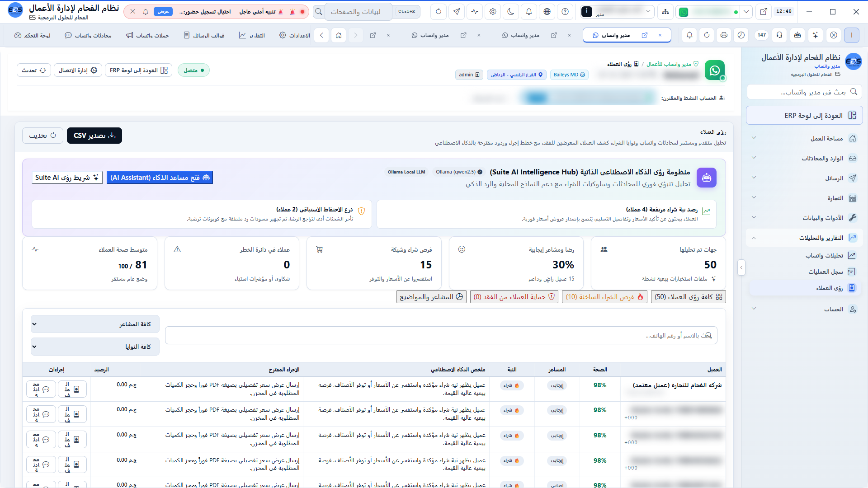Open قوالب الرسائل top menu item
868x488 pixels.
point(204,35)
